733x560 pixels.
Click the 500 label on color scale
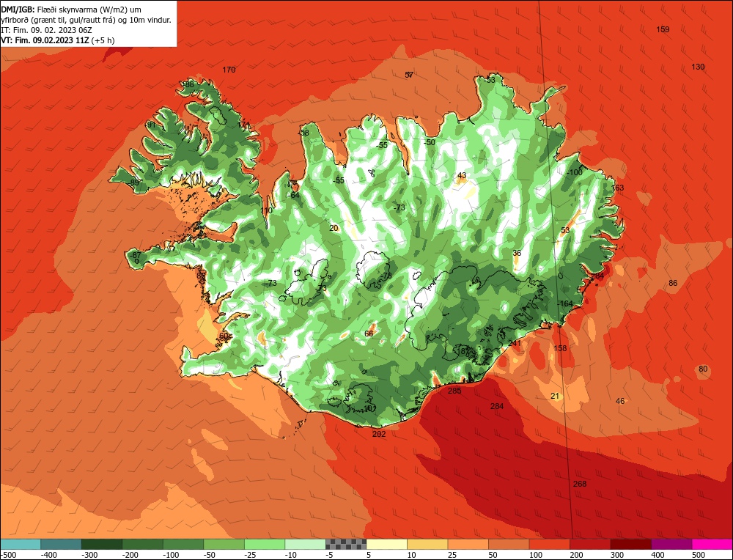(699, 555)
